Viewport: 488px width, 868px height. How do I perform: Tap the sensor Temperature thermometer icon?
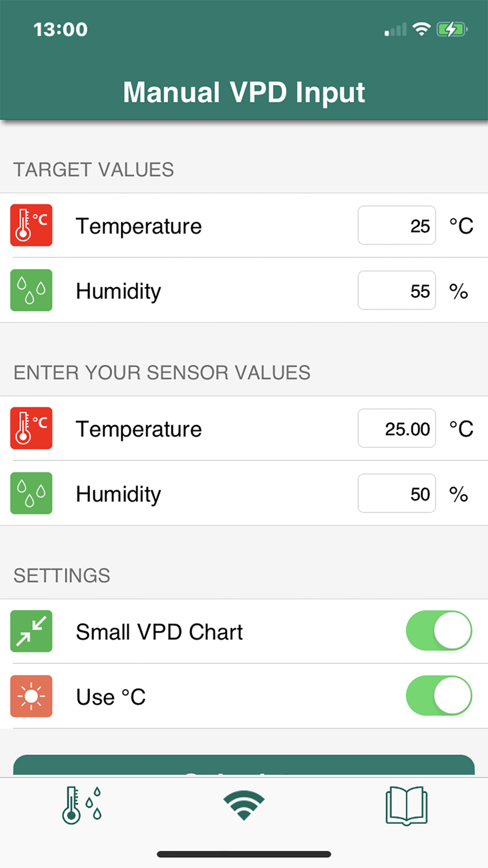[x=31, y=428]
